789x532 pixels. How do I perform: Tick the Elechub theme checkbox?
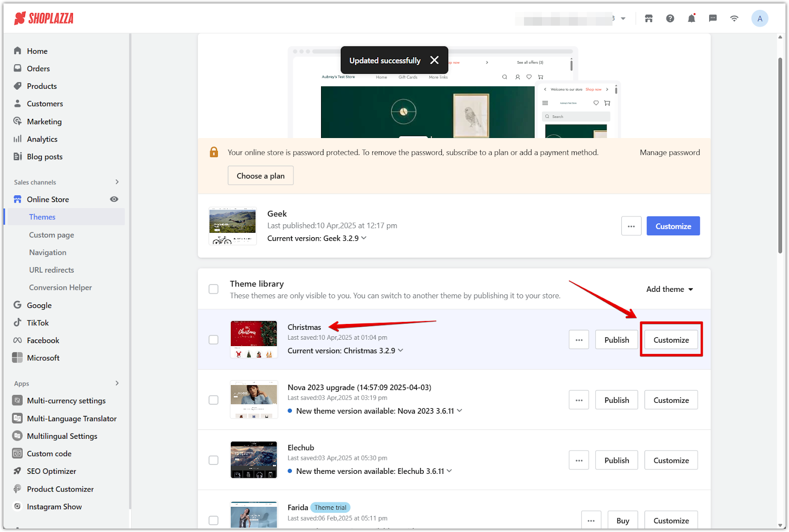coord(214,460)
